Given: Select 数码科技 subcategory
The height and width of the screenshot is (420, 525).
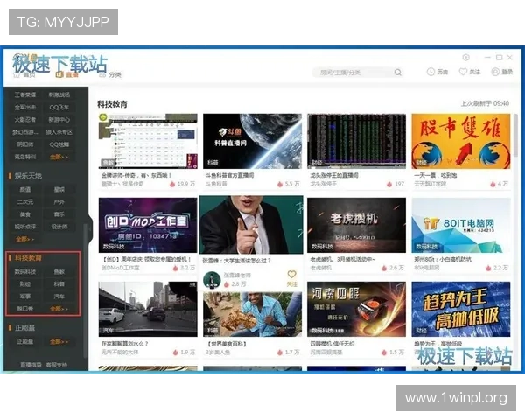Looking at the screenshot, I should tap(25, 271).
